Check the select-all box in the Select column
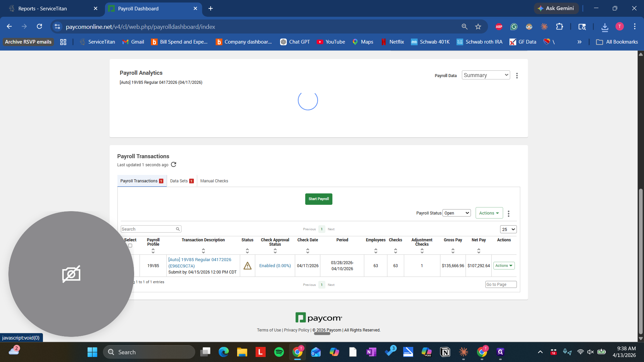644x362 pixels. tap(130, 245)
